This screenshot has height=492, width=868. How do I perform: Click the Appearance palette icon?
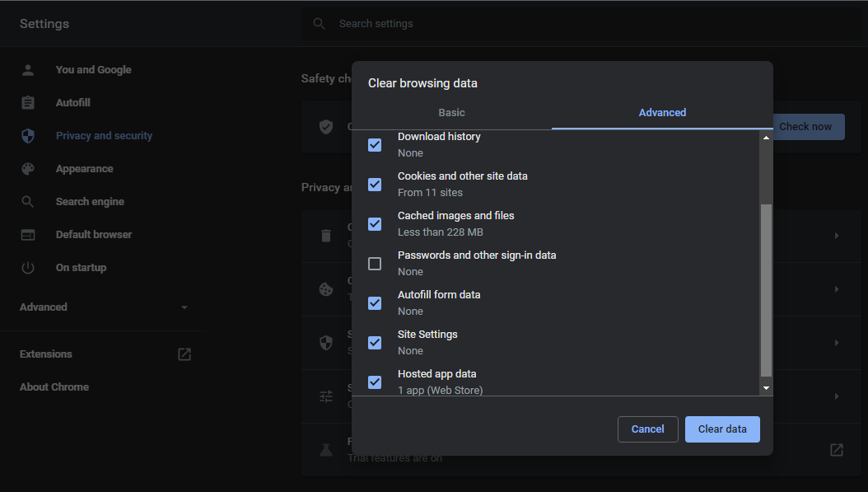28,169
